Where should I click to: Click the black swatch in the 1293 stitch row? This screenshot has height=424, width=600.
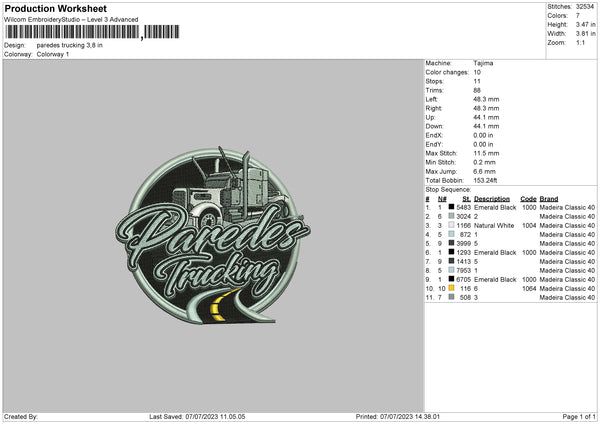click(x=452, y=252)
